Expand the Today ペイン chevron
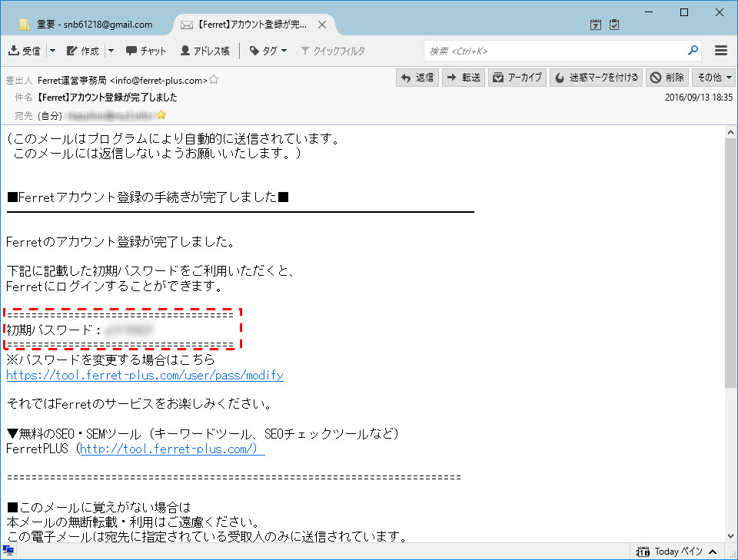Viewport: 738px width, 560px height. [x=713, y=552]
